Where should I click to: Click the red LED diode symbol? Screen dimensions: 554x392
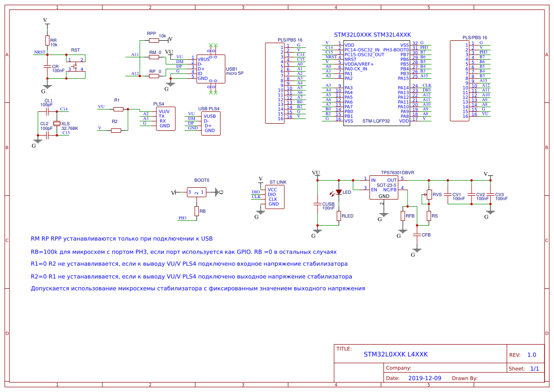[x=338, y=192]
